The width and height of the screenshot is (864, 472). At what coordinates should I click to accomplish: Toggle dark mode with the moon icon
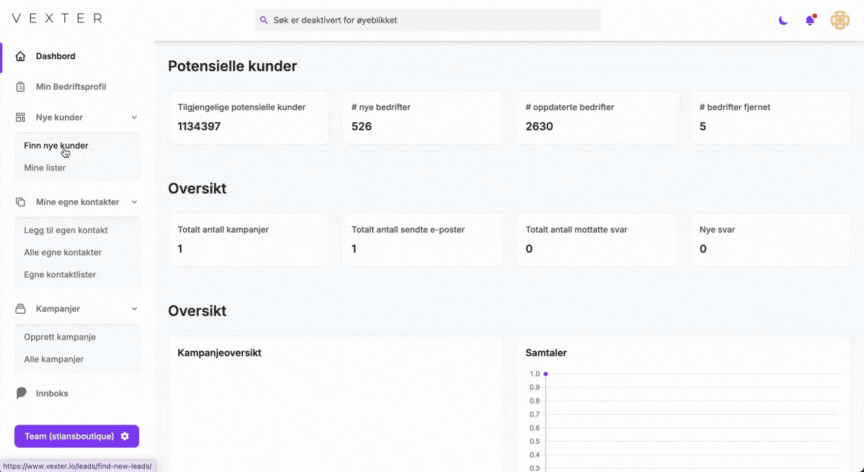[783, 20]
